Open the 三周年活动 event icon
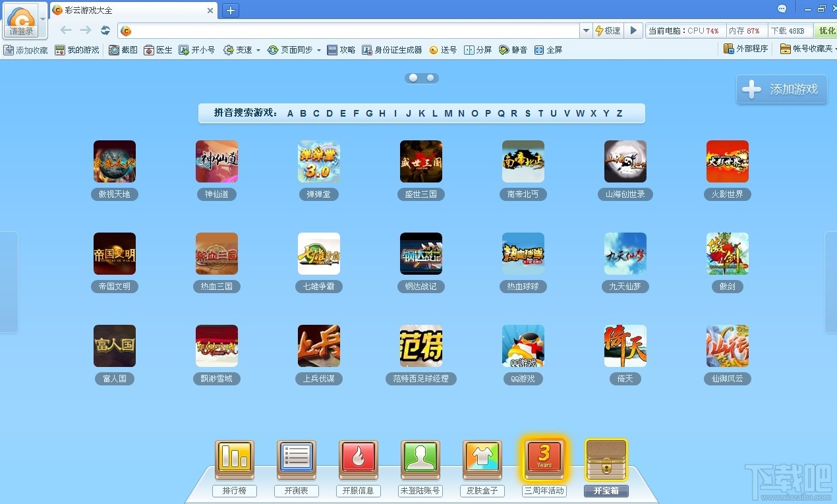The width and height of the screenshot is (837, 504). [x=544, y=459]
